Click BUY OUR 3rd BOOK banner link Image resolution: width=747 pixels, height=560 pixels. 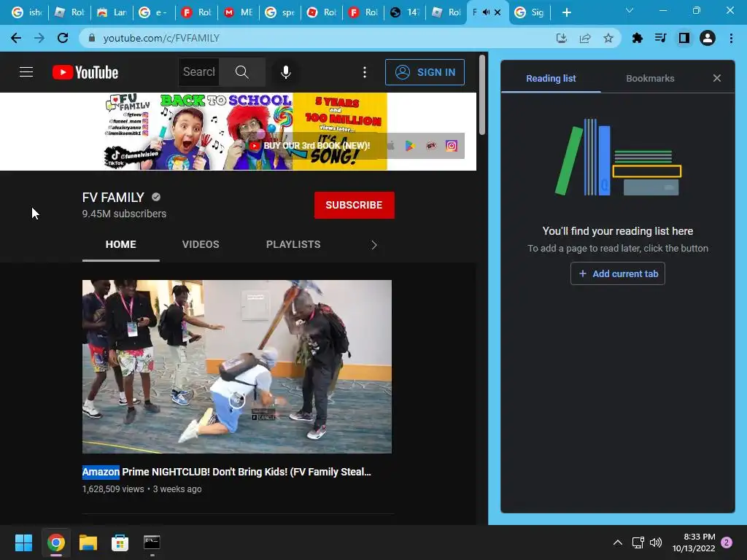[x=311, y=146]
